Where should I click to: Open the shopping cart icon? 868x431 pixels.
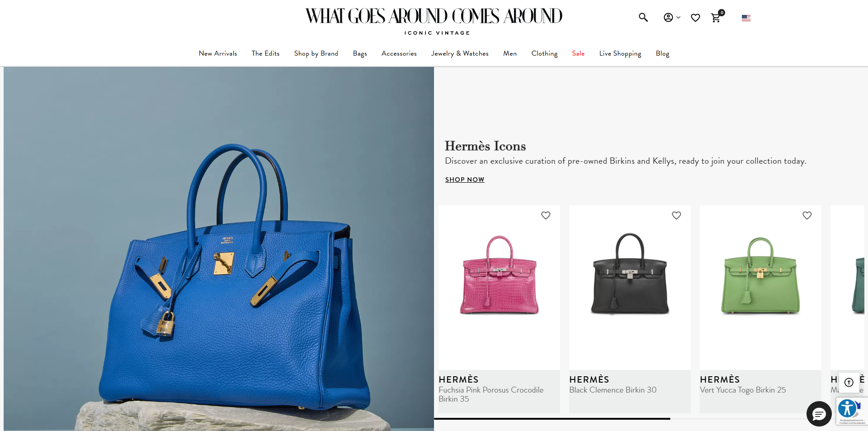(x=716, y=18)
